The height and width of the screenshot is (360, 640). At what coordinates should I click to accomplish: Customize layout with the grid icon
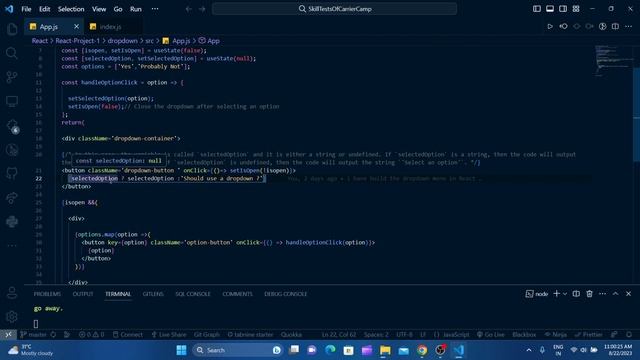coord(576,9)
